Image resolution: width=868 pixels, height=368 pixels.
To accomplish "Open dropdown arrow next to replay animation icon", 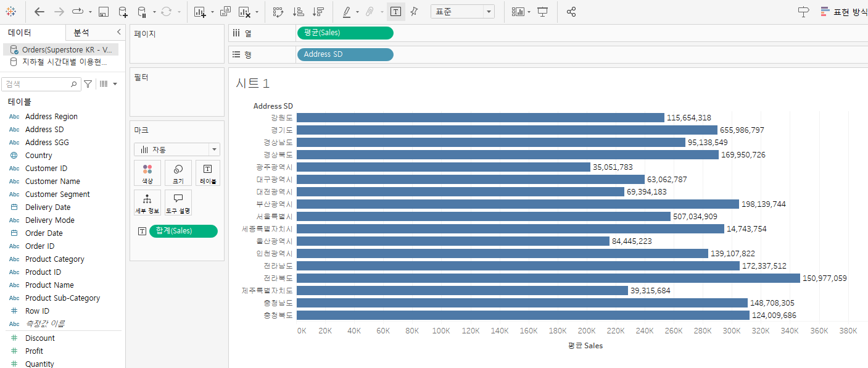I will 90,12.
